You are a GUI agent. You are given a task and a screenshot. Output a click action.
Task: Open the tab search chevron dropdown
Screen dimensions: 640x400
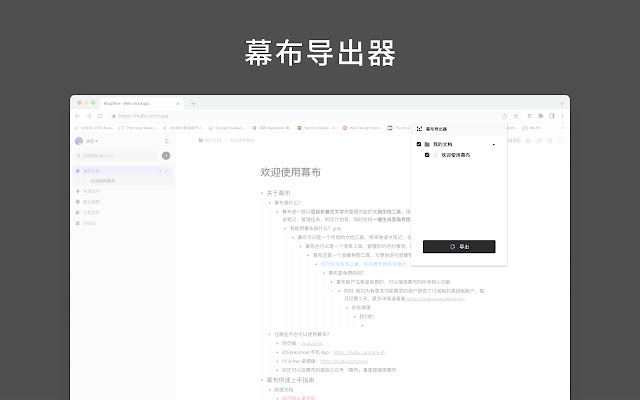point(562,104)
